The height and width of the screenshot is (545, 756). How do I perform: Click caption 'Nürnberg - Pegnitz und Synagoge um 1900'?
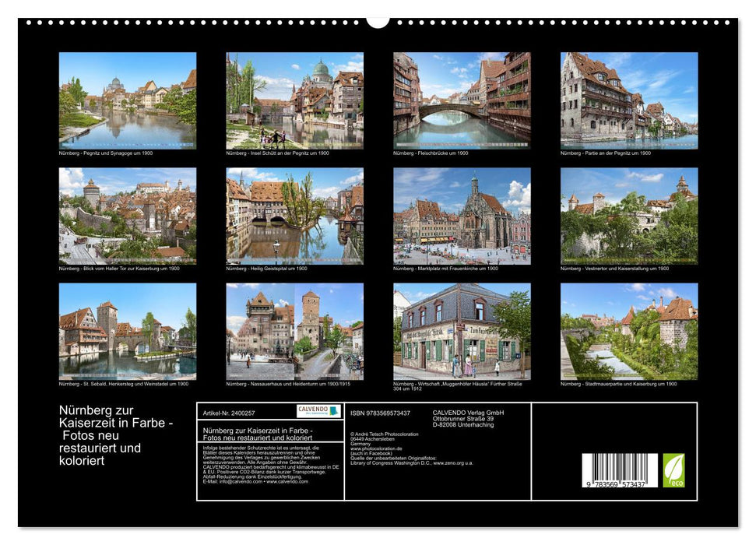[x=106, y=153]
